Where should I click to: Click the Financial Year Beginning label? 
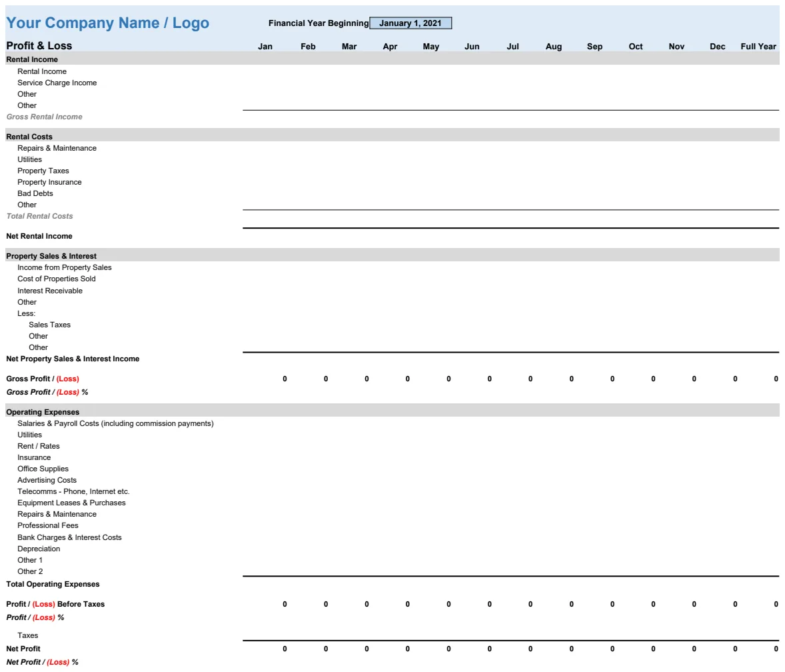[319, 23]
